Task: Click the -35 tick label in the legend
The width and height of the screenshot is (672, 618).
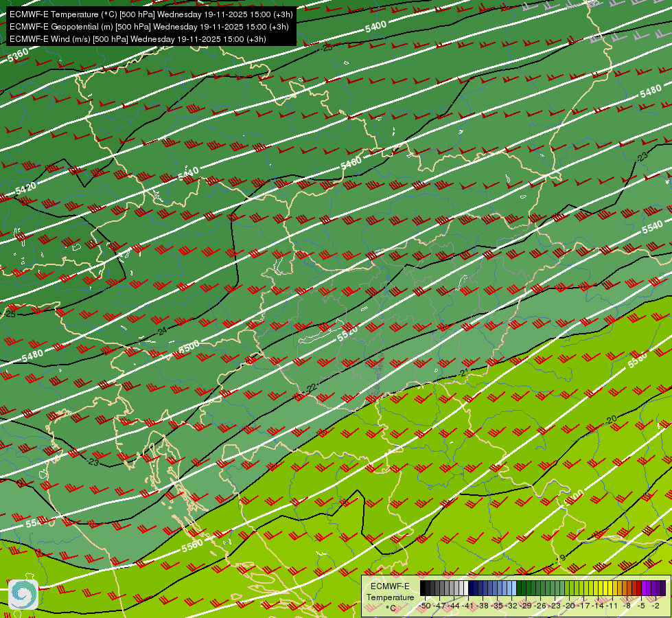Action: point(497,606)
